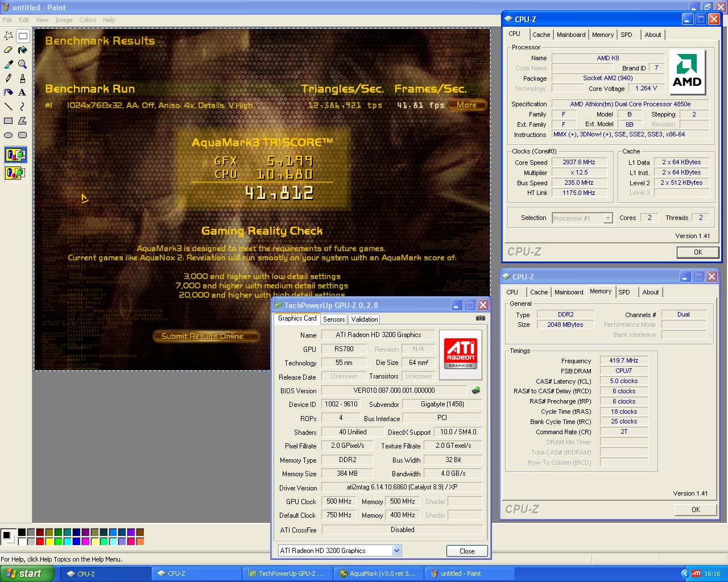Open the Colors menu in Paint
728x582 pixels.
pos(88,20)
